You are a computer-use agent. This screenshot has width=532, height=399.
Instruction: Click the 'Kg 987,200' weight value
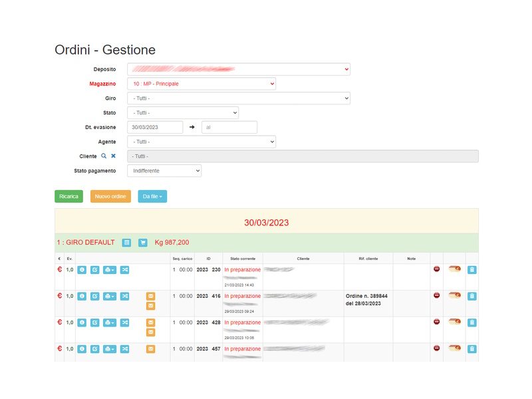tap(172, 243)
